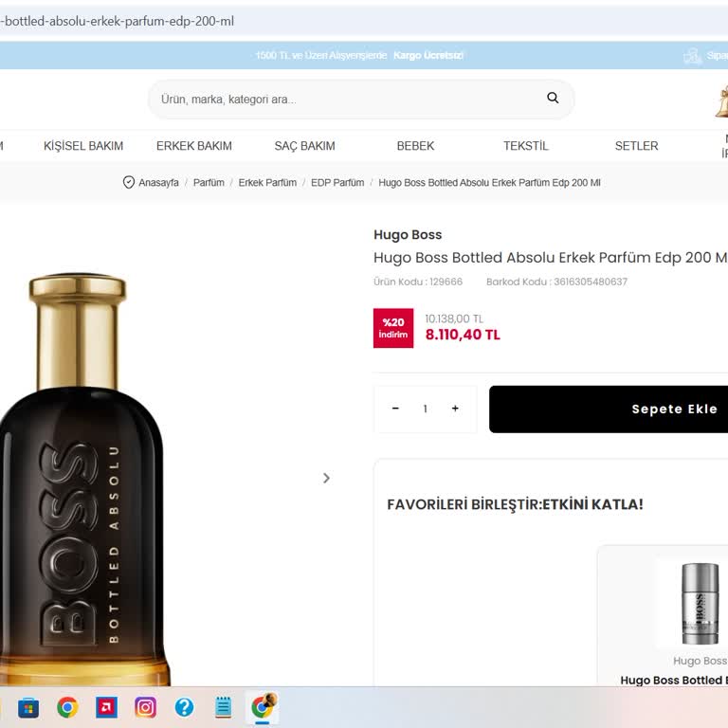Screen dimensions: 728x728
Task: Decrease quantity with the minus button
Action: click(395, 409)
